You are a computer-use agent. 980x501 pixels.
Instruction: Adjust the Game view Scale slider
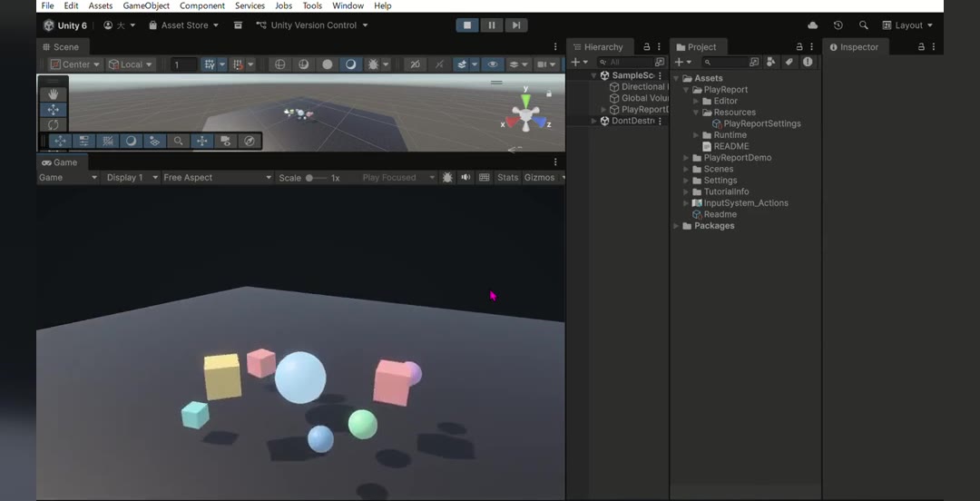coord(317,178)
